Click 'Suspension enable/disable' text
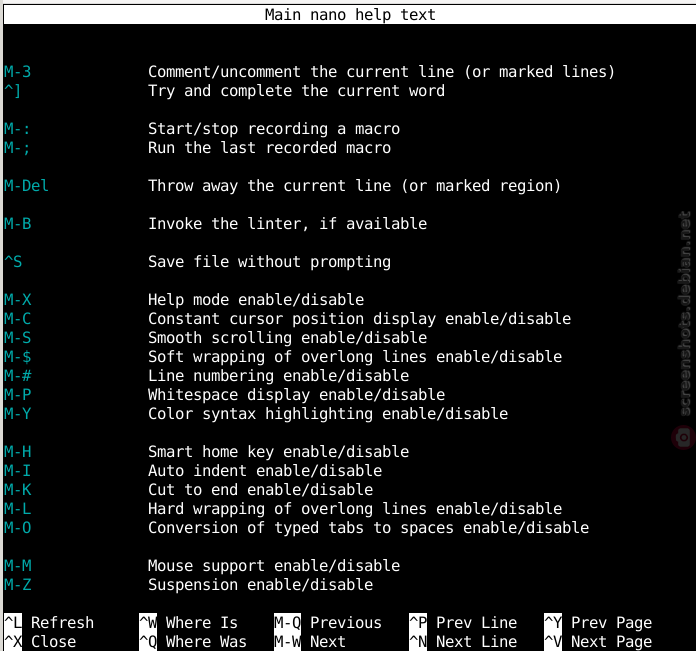 (x=260, y=584)
